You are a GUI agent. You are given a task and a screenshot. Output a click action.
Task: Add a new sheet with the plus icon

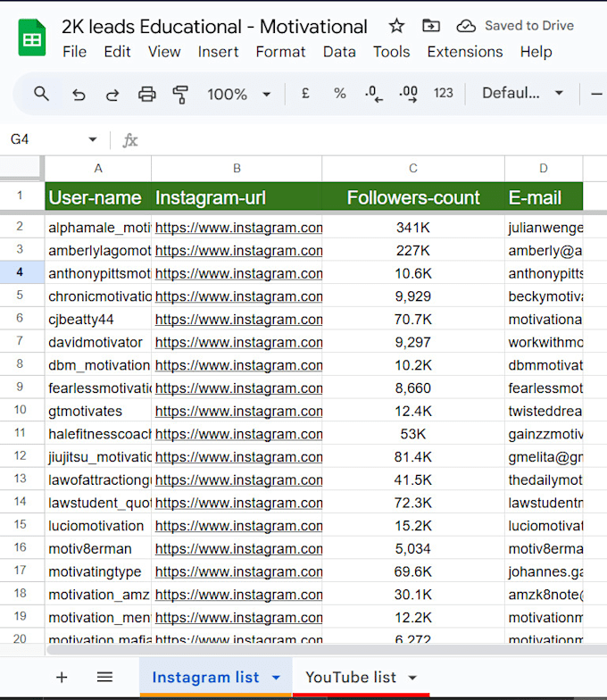pos(62,677)
